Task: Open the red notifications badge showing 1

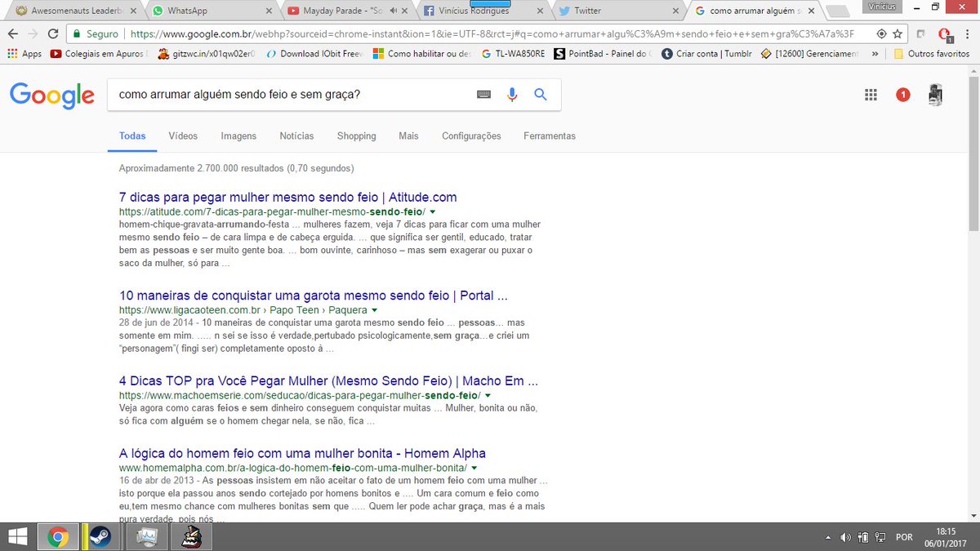Action: click(x=902, y=95)
